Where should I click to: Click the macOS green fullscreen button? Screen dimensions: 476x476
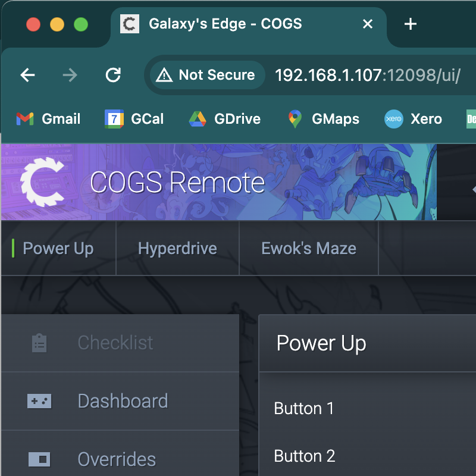tap(81, 24)
